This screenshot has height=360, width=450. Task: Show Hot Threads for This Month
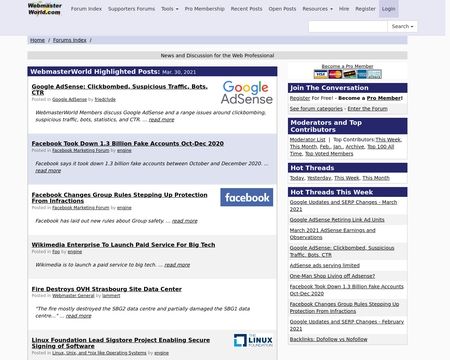376,178
